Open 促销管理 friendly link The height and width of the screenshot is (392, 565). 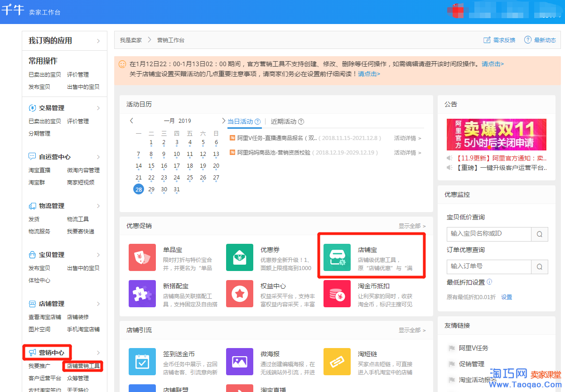(x=472, y=364)
